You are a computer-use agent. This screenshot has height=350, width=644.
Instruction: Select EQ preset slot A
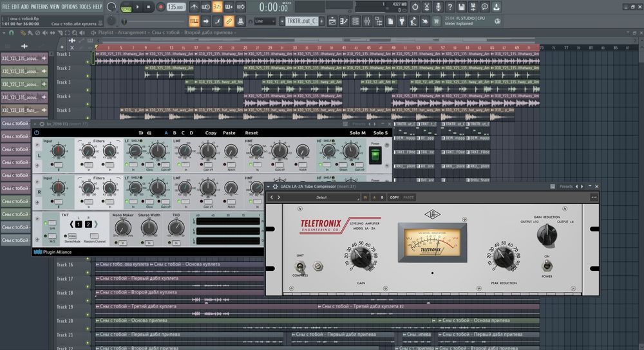coord(166,133)
